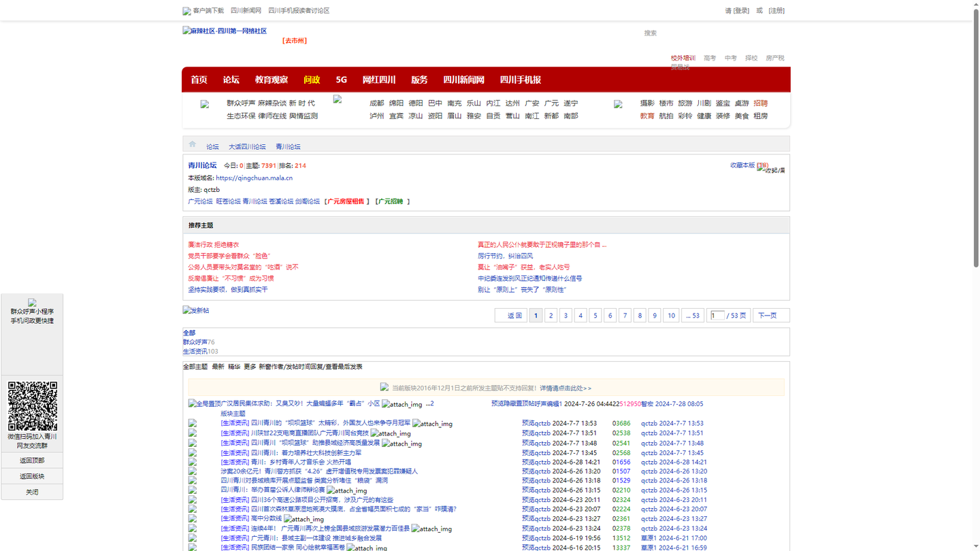Open the 四川手机报 navigation tab

(x=521, y=80)
